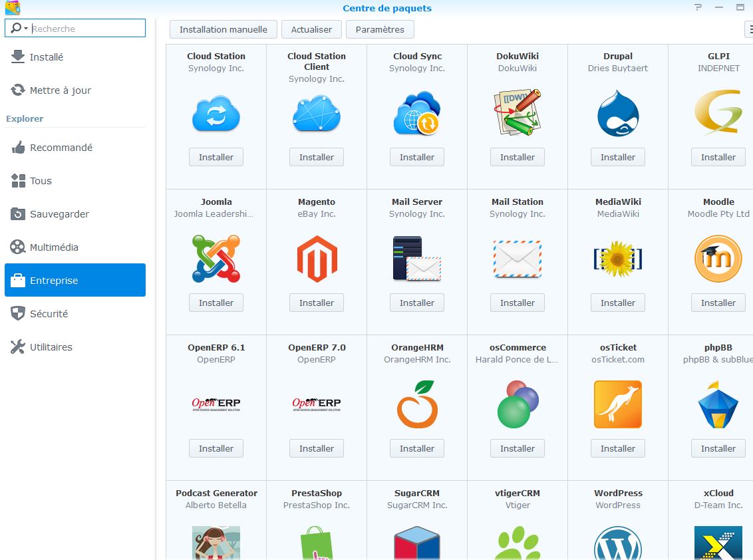This screenshot has width=753, height=560.
Task: Open the Utilitaires category
Action: coord(51,347)
